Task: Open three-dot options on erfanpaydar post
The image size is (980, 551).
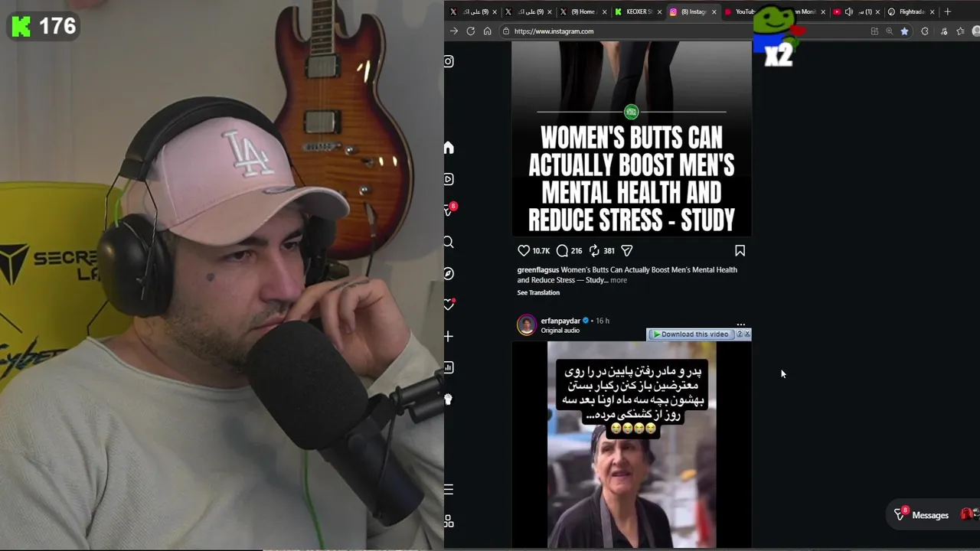Action: 740,324
